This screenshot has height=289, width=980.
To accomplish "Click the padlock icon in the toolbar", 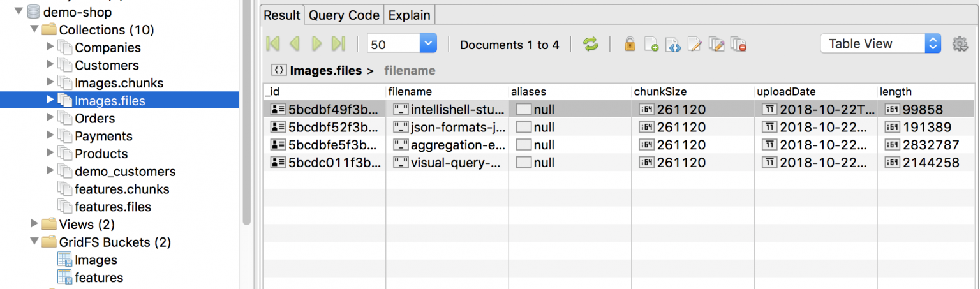I will pyautogui.click(x=630, y=44).
